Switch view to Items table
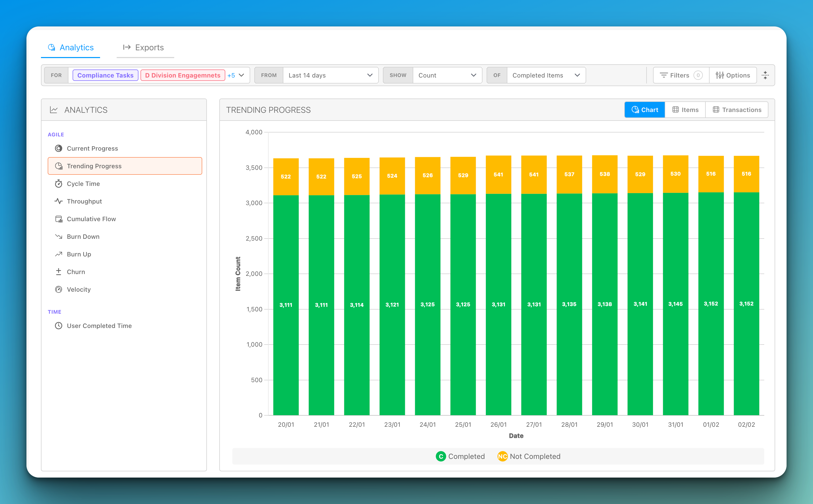The height and width of the screenshot is (504, 813). 685,110
